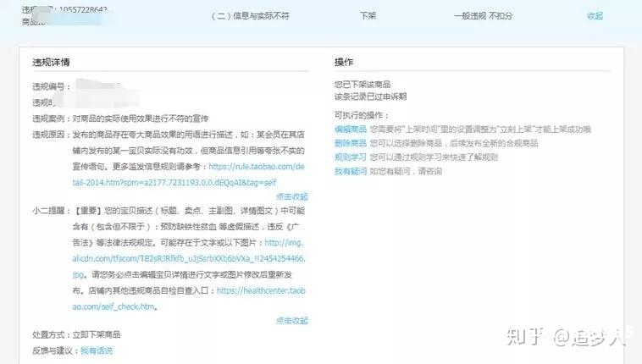
Task: Collapse the 小二提醒 section with 点击收起
Action: pyautogui.click(x=291, y=321)
